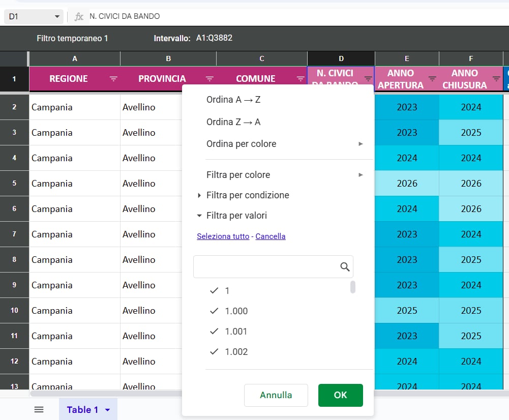Select Ordina A → Z option
This screenshot has width=509, height=420.
click(x=233, y=100)
